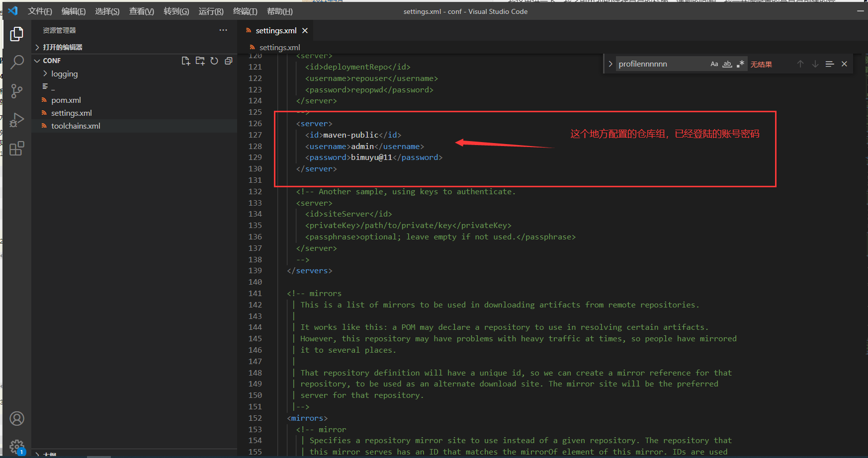
Task: Create a new folder in CONF
Action: [x=200, y=61]
